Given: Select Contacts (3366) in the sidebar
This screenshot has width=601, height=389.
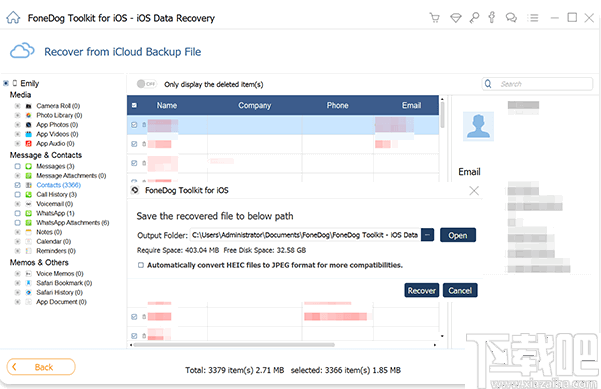Looking at the screenshot, I should point(59,185).
